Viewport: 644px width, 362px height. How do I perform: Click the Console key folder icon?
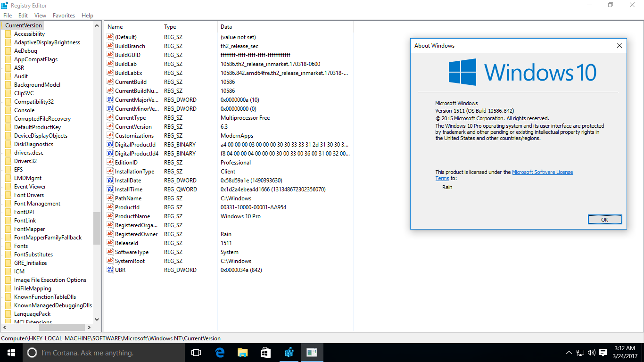click(x=8, y=110)
